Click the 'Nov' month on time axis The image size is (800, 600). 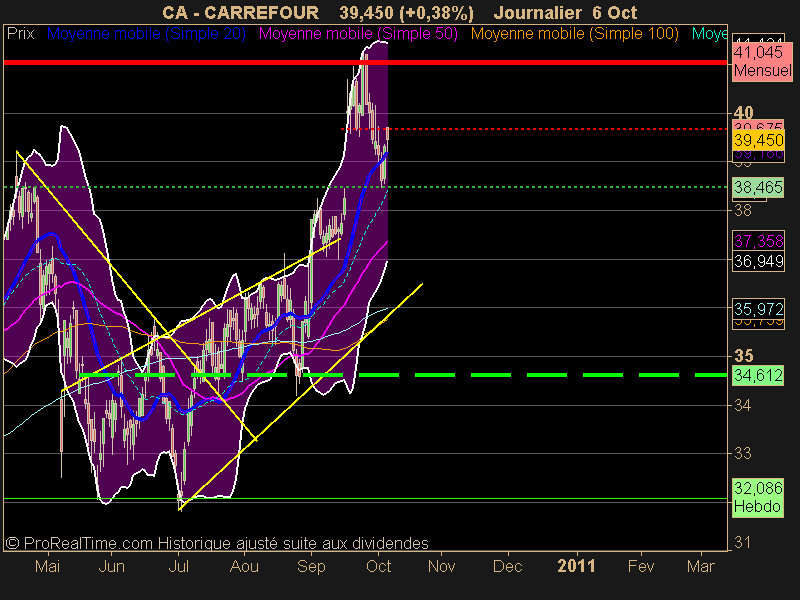coord(441,566)
